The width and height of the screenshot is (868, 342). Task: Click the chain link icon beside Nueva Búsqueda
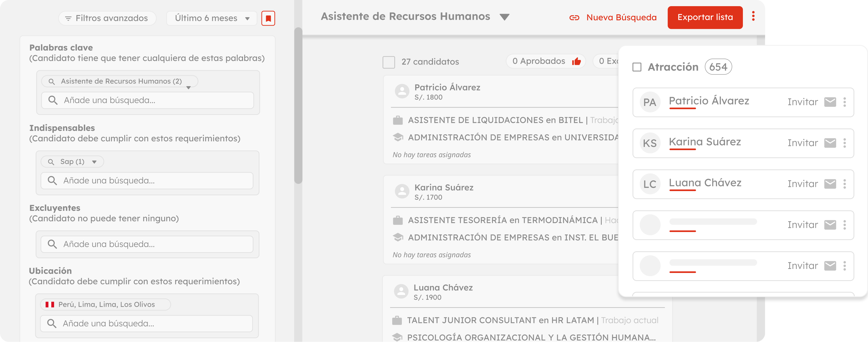pos(574,18)
